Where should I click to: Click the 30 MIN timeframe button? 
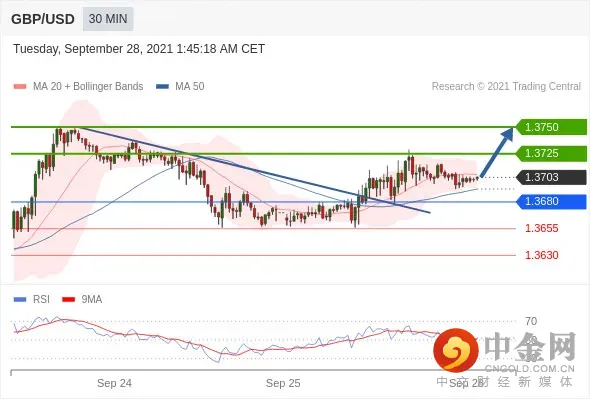108,18
